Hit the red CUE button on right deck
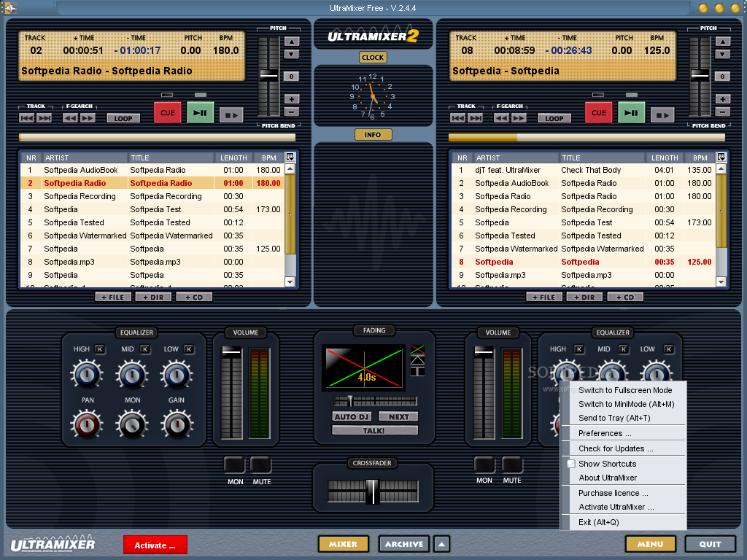The image size is (747, 560). coord(599,113)
